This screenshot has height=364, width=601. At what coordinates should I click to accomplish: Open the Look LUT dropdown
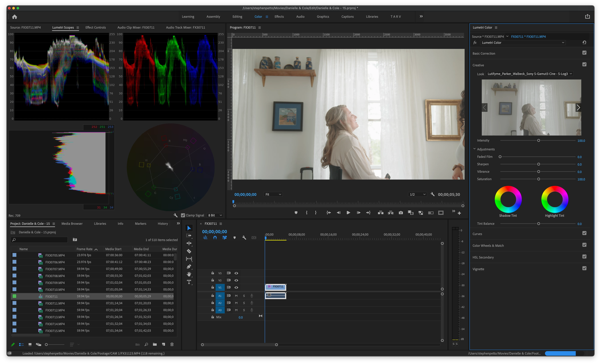(530, 74)
